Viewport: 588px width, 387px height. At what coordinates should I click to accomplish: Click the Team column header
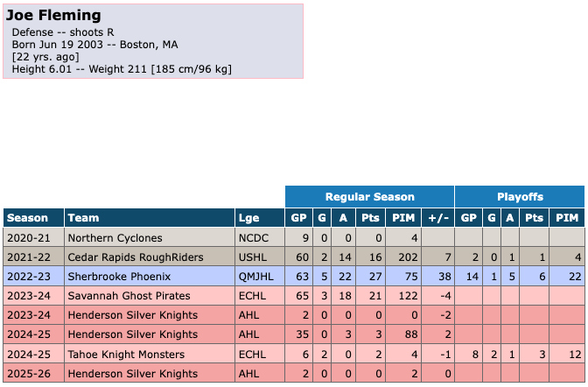(83, 217)
